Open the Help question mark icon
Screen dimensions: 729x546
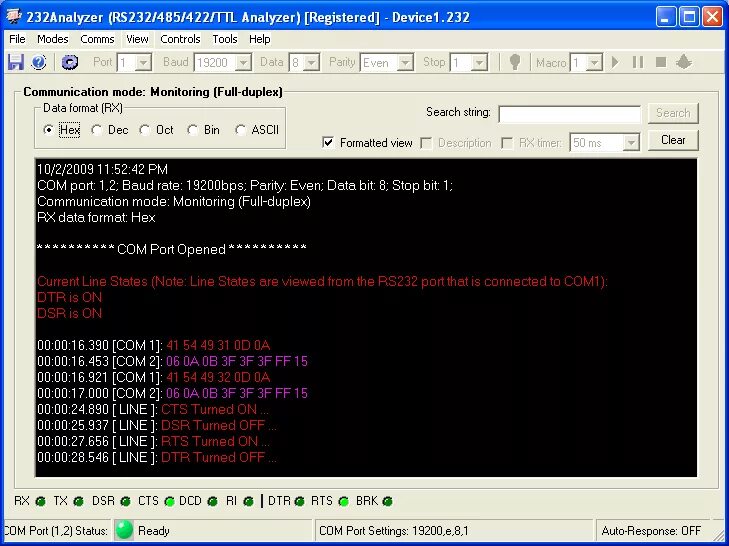pos(39,62)
